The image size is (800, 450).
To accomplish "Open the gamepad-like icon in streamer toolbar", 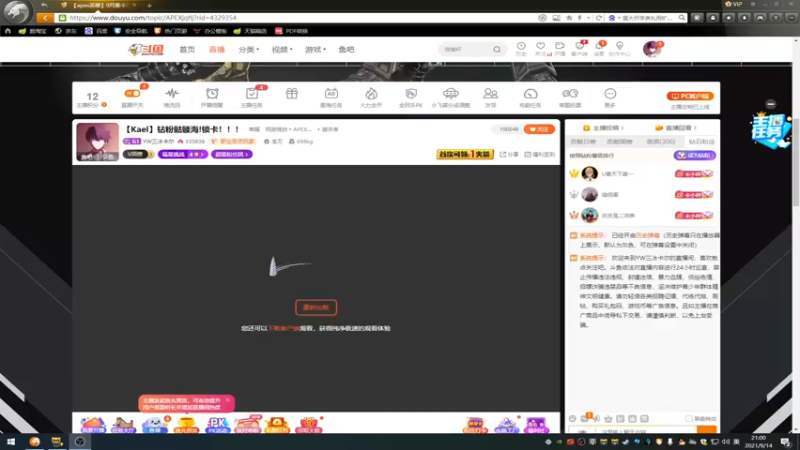I will (570, 93).
